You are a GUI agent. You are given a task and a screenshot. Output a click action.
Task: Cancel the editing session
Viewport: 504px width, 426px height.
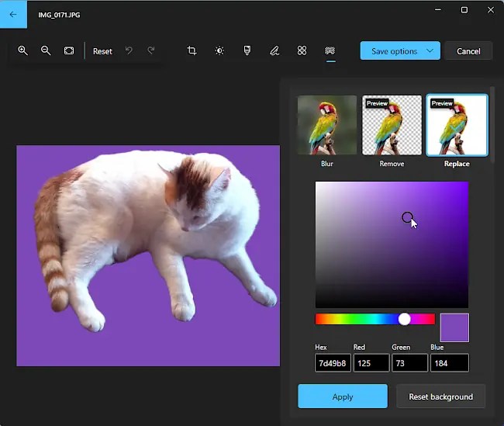tap(468, 51)
